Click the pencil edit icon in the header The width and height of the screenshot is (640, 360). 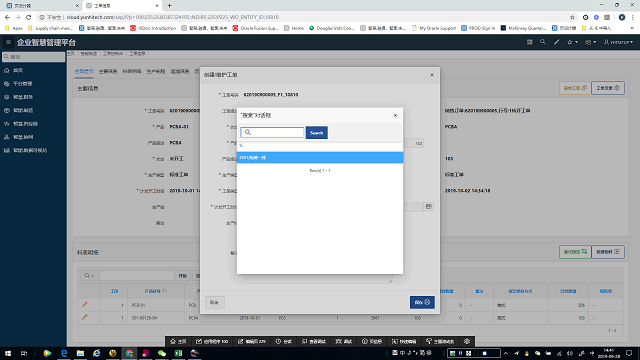tap(556, 42)
